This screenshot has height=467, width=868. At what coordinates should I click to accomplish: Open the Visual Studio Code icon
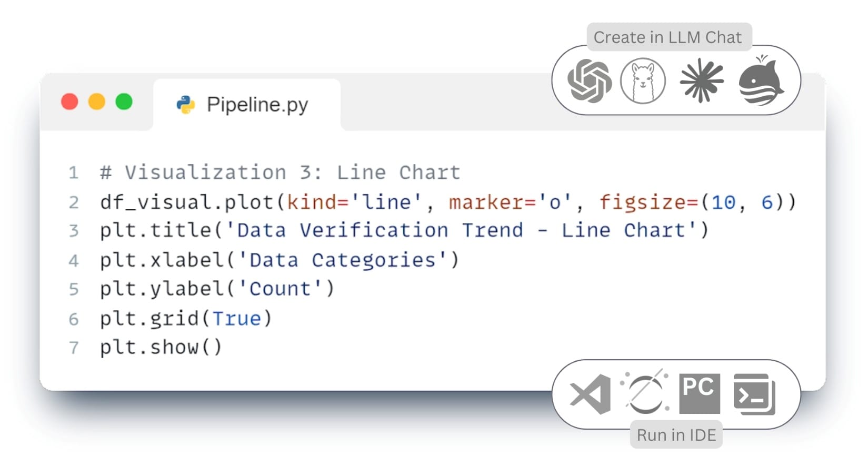pos(591,394)
